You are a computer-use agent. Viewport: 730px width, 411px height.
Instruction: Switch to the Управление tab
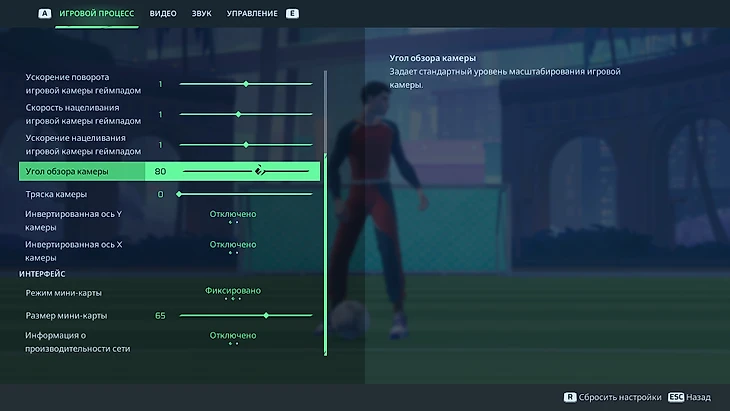coord(252,13)
